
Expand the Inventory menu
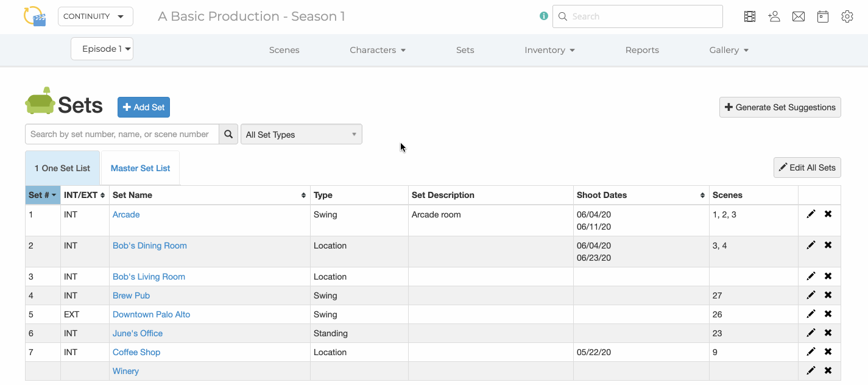(549, 50)
